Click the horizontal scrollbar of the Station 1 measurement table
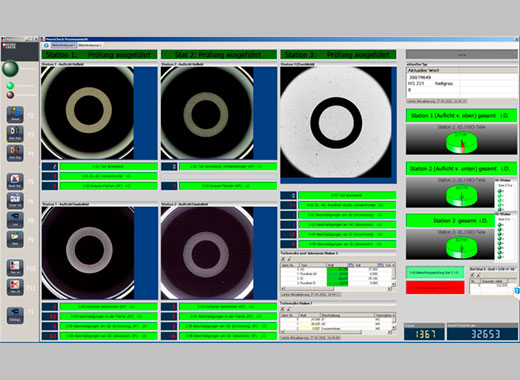This screenshot has height=380, width=520. [x=336, y=332]
